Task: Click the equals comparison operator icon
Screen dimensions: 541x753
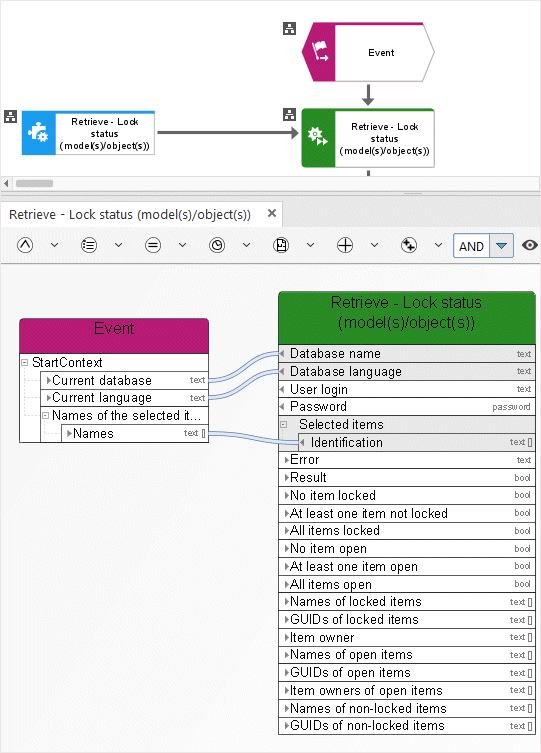Action: tap(153, 245)
